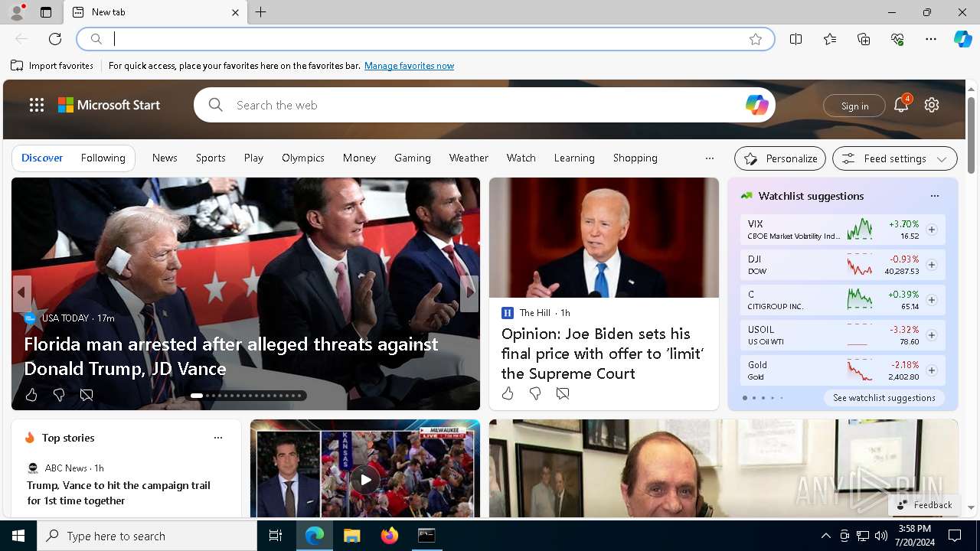The image size is (980, 551).
Task: Open the Olympics category
Action: [303, 158]
